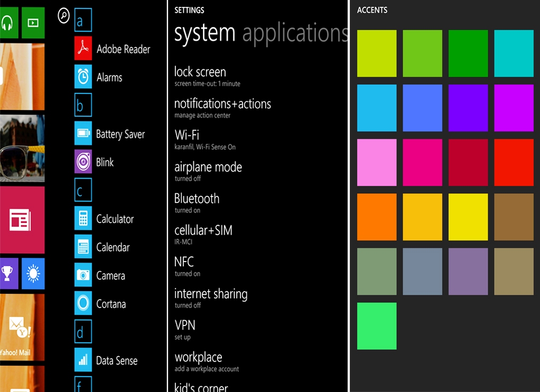Open the Data Sense chart icon

pyautogui.click(x=83, y=360)
